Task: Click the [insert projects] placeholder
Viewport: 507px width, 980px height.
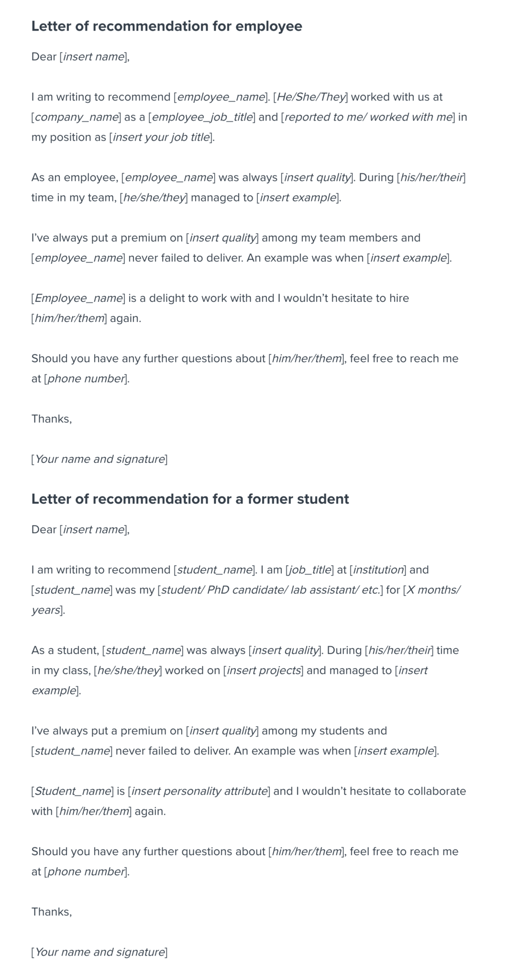Action: 263,670
